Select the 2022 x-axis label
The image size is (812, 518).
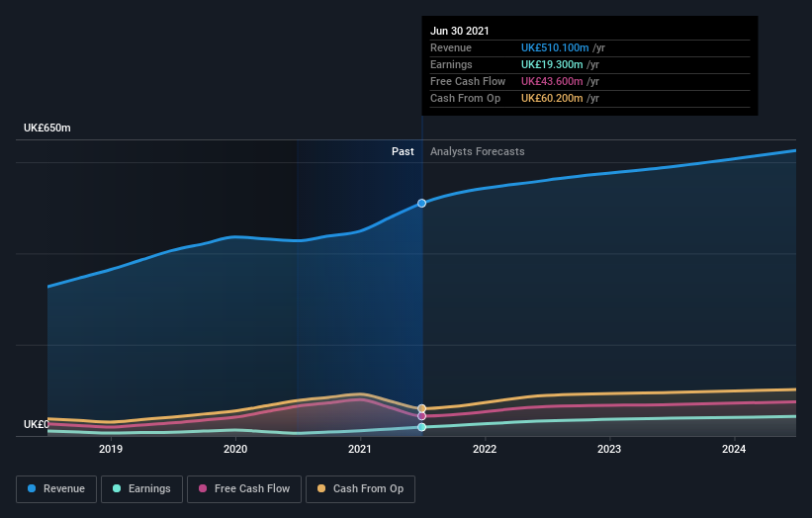pyautogui.click(x=485, y=449)
